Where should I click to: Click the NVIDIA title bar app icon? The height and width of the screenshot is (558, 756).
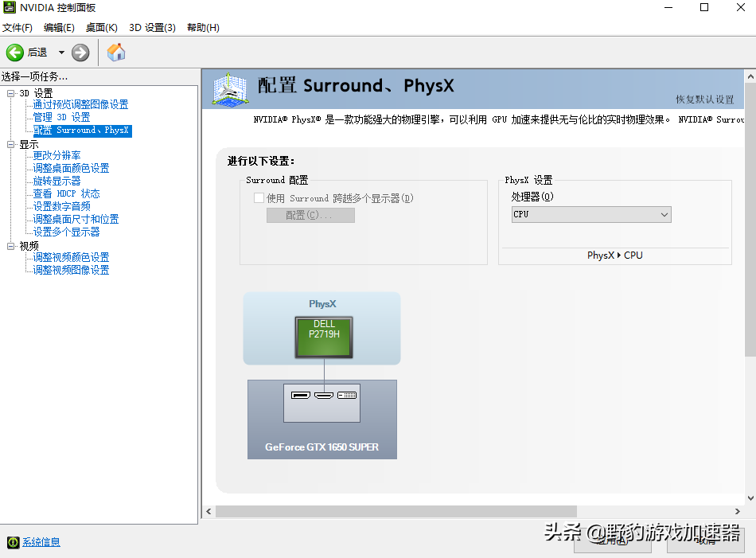point(10,7)
